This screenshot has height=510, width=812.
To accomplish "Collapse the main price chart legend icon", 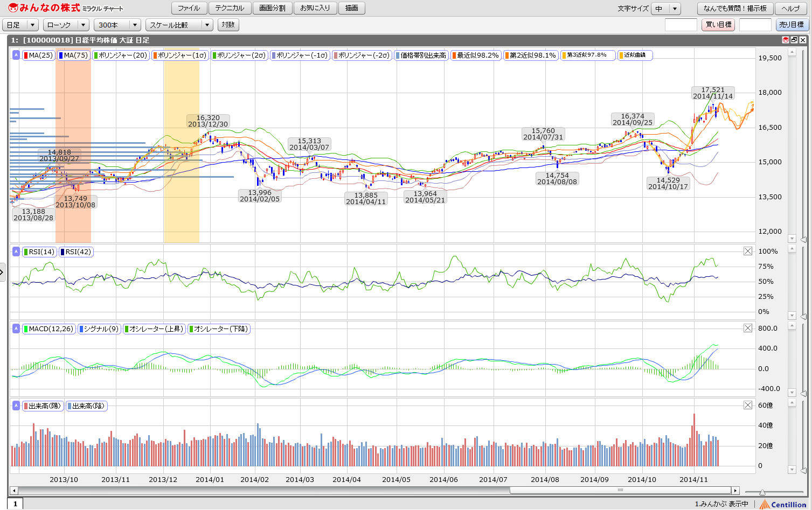I will [x=16, y=55].
